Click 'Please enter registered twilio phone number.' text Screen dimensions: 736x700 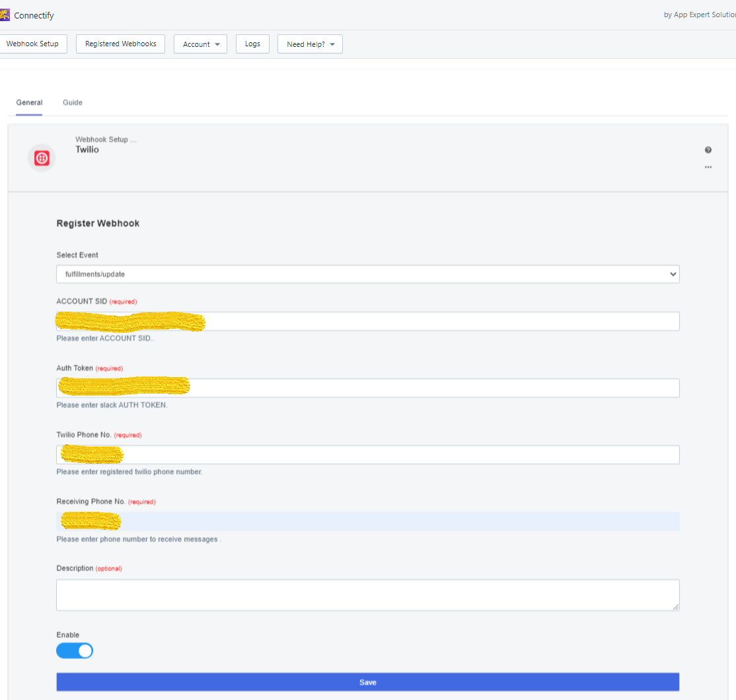tap(129, 472)
